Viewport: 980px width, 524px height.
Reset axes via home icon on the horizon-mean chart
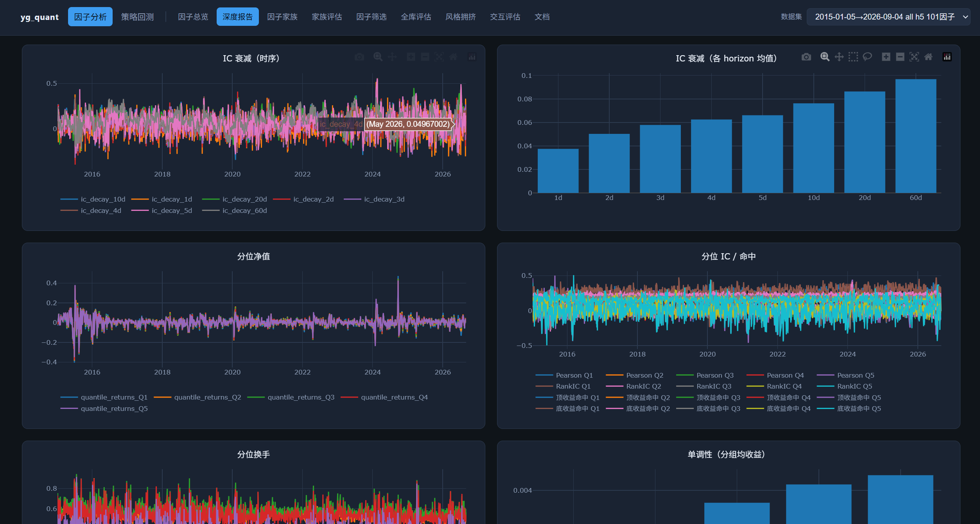coord(928,57)
